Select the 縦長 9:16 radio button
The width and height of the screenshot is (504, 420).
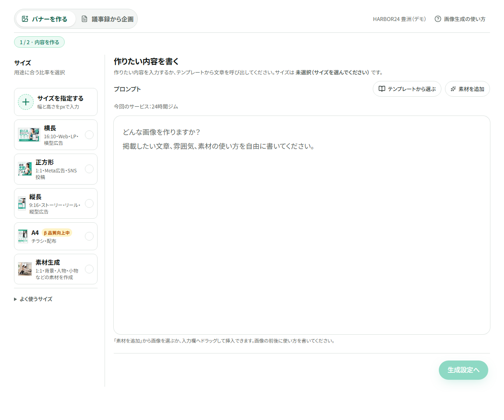click(x=89, y=203)
